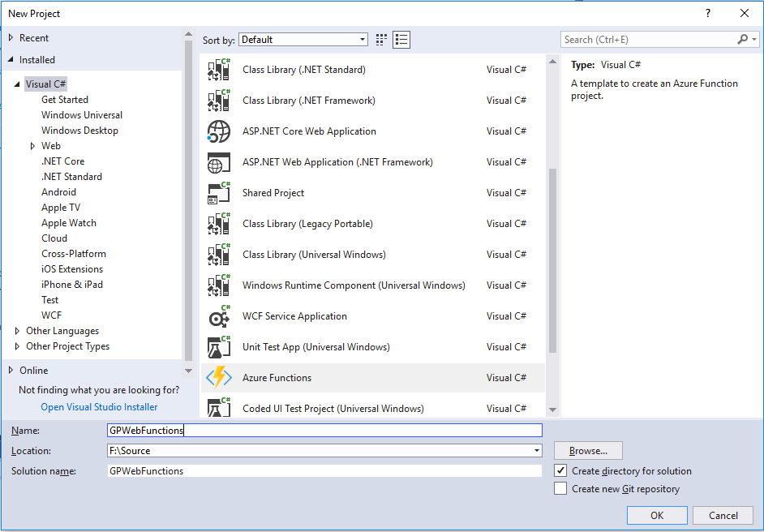Click the Class Library (Legacy Portable) icon

(x=219, y=224)
